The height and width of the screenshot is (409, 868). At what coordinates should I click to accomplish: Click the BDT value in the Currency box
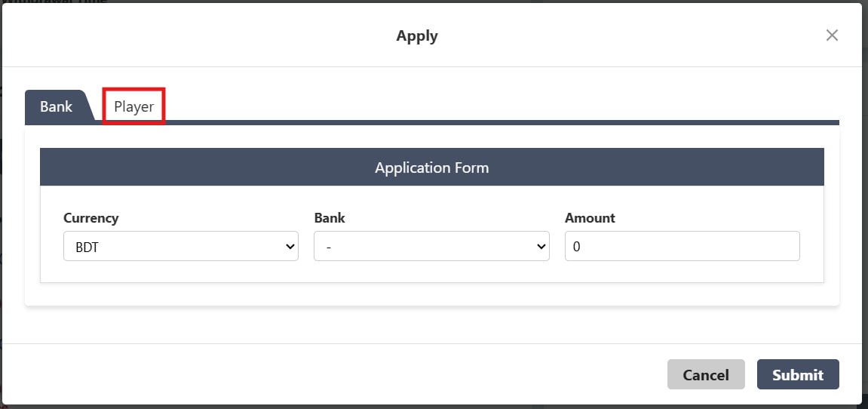[x=87, y=247]
